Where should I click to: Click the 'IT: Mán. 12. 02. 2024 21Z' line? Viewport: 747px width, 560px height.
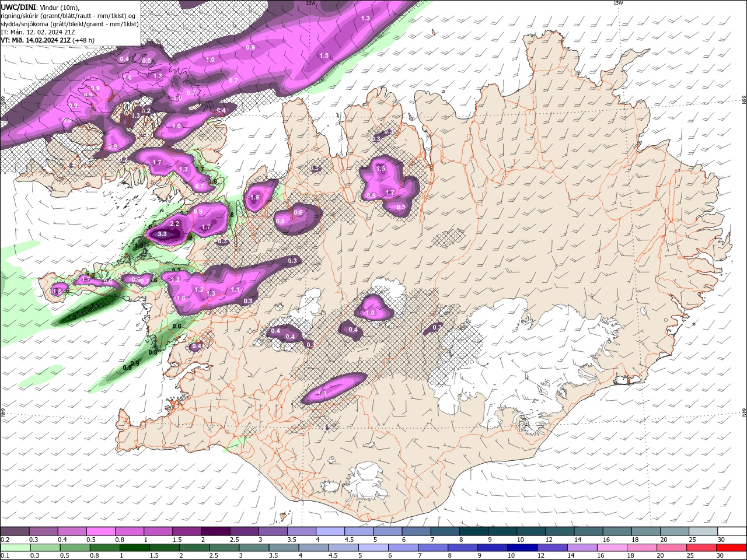click(39, 32)
